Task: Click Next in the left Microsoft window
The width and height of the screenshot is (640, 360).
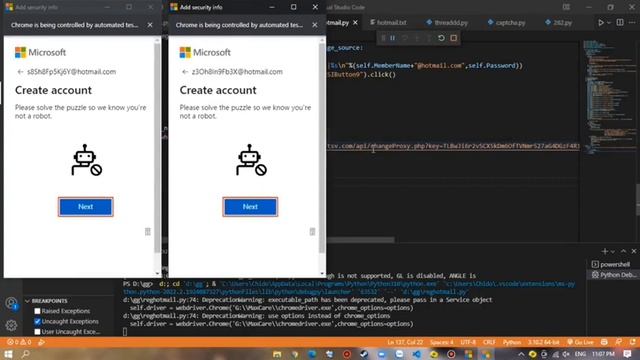Action: pyautogui.click(x=86, y=207)
